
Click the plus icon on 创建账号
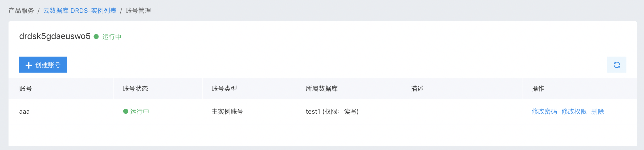pos(29,65)
